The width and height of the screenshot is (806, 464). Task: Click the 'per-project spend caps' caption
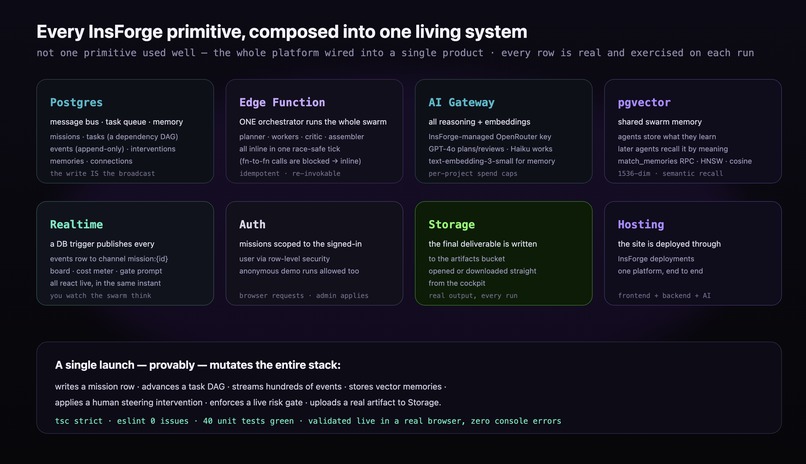tap(473, 174)
